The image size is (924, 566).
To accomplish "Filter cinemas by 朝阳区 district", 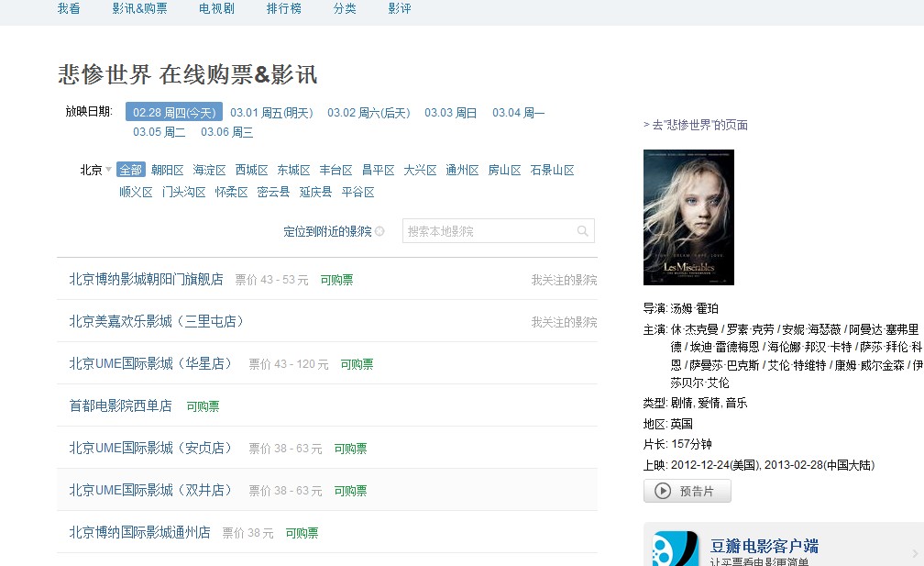I will pos(168,171).
